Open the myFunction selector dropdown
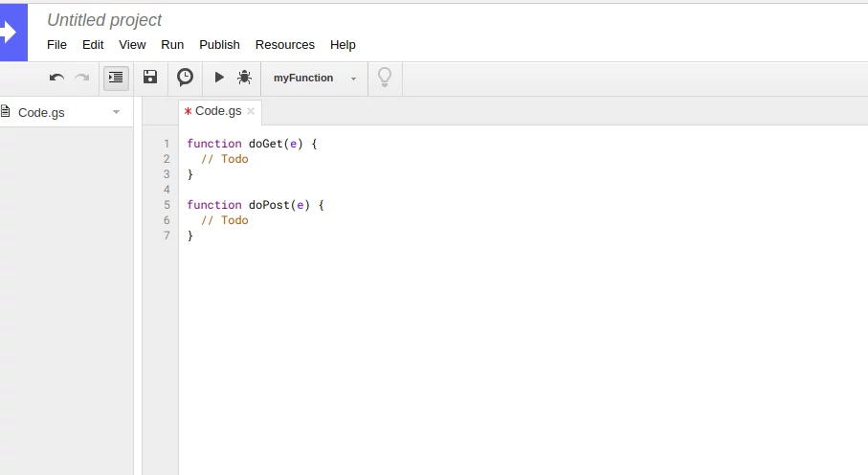This screenshot has height=475, width=868. pos(315,79)
